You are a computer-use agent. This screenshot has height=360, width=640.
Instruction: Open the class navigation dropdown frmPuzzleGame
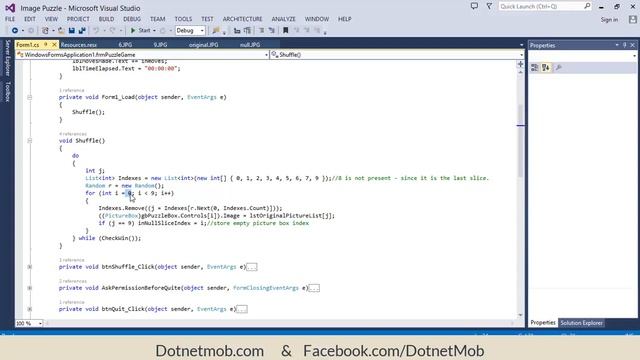coord(142,55)
